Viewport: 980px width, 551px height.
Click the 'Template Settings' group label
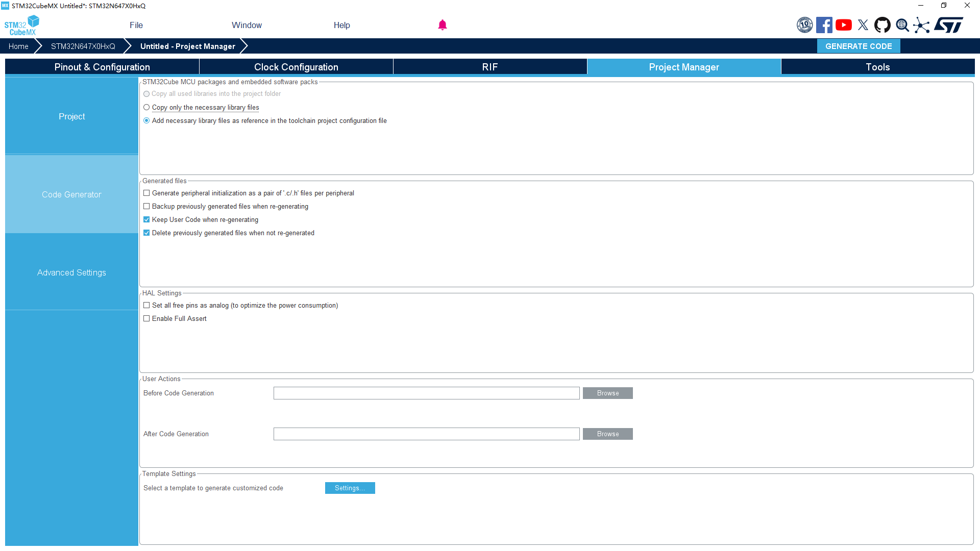(x=169, y=473)
